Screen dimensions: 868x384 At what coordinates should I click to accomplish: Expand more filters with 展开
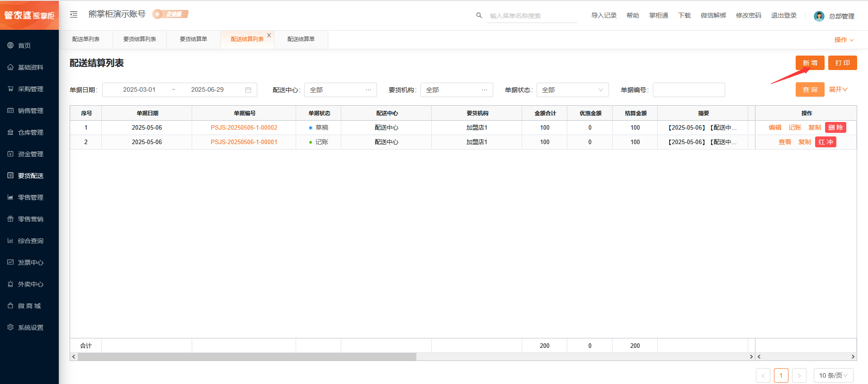838,89
